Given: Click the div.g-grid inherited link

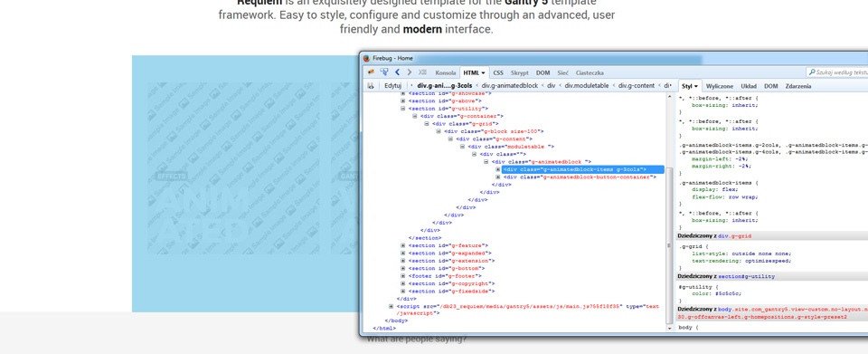Looking at the screenshot, I should [x=734, y=236].
